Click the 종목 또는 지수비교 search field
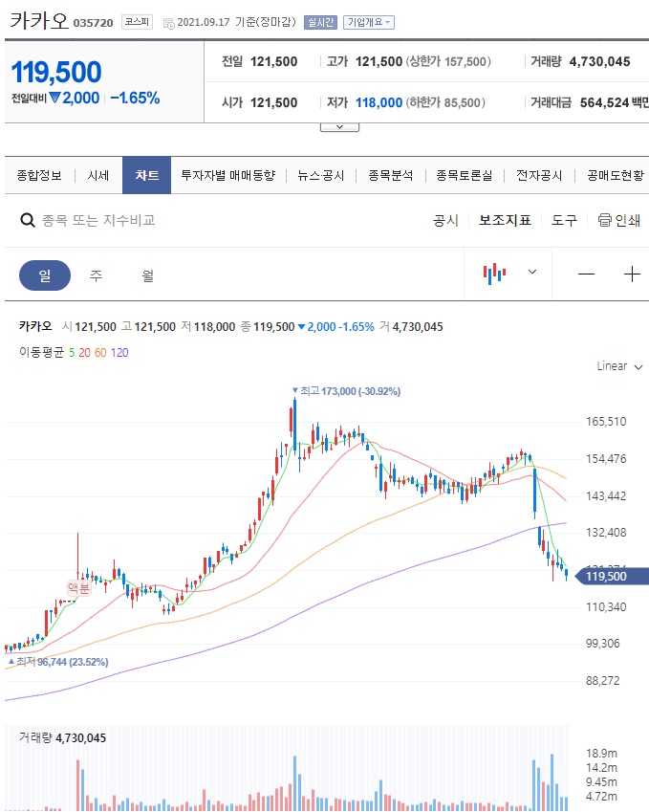649x812 pixels. click(x=98, y=221)
